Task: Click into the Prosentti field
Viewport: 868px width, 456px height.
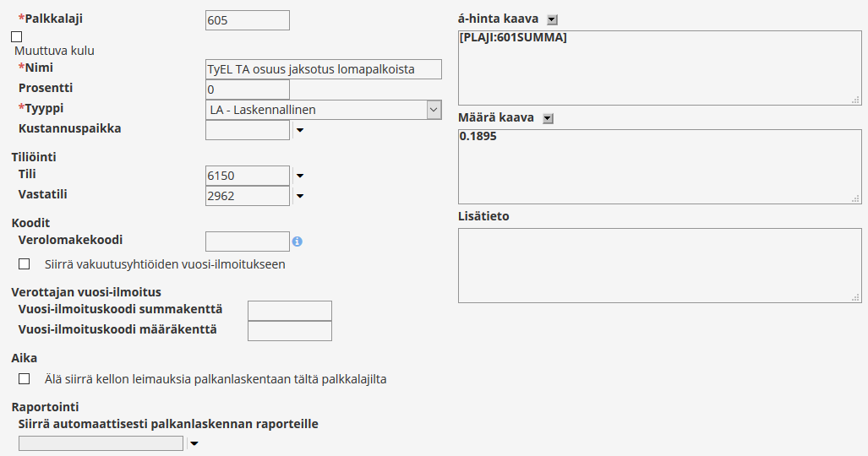Action: click(x=247, y=90)
